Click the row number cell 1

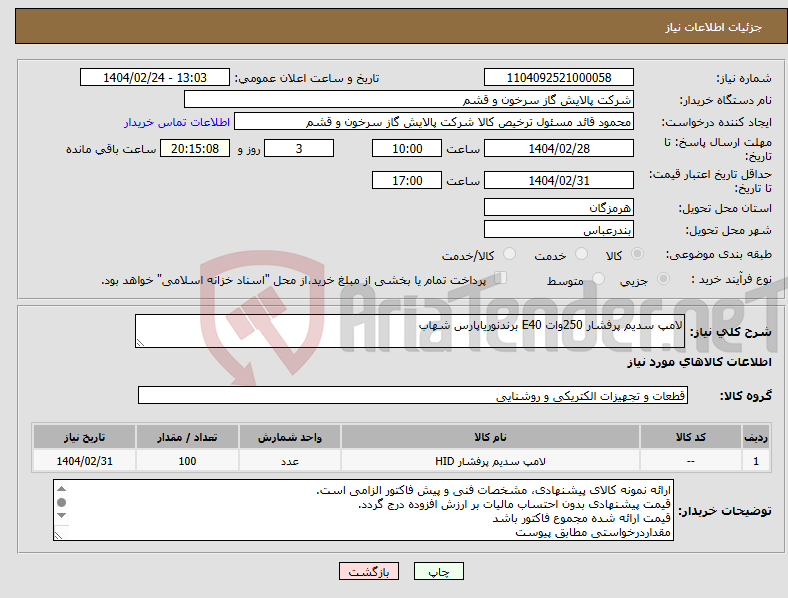755,461
